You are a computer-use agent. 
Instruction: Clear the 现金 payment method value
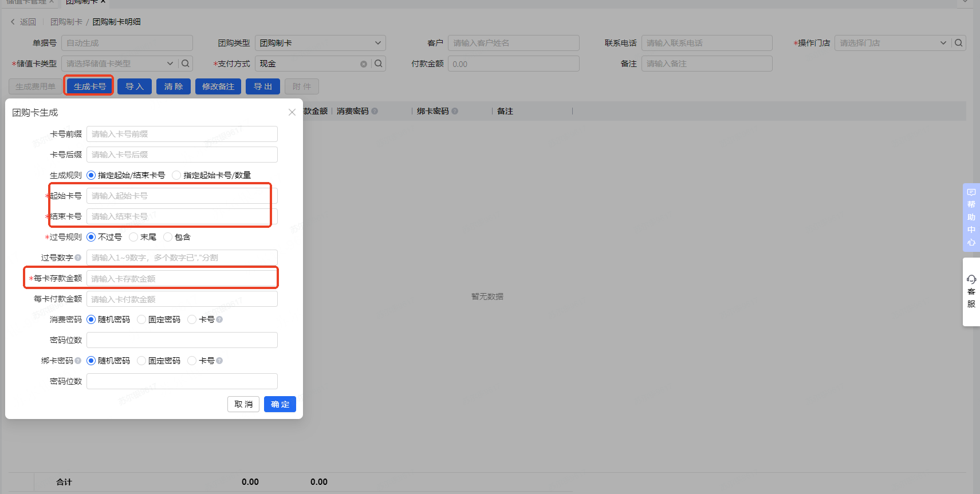(x=364, y=64)
